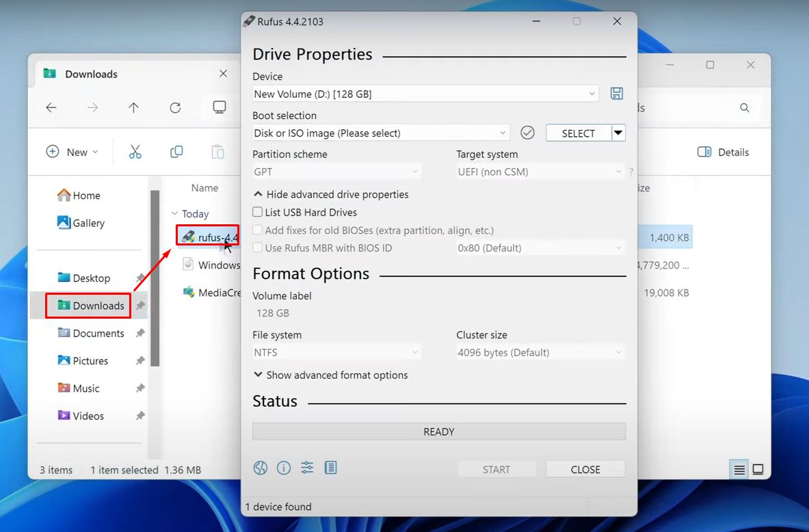Switch to details list view icon
This screenshot has width=809, height=532.
[x=739, y=470]
